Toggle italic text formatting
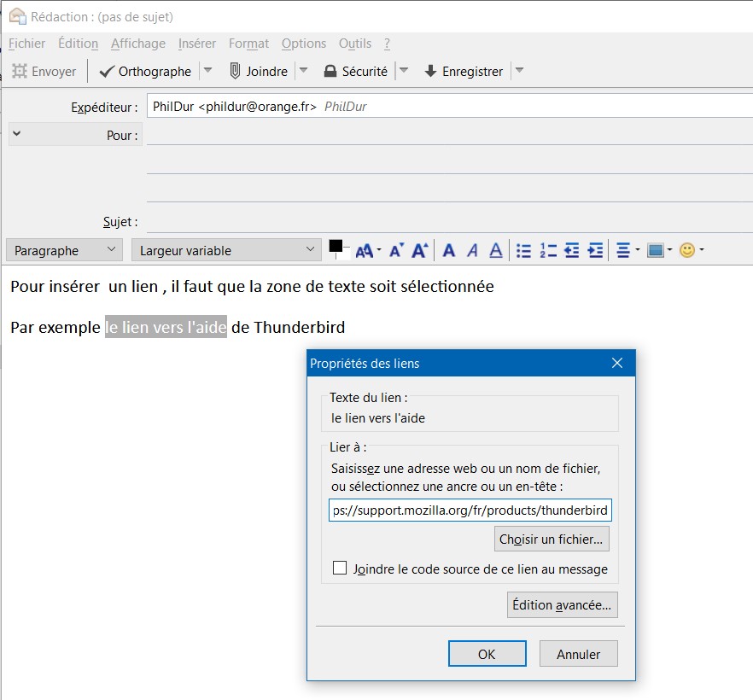The image size is (753, 700). [x=472, y=251]
